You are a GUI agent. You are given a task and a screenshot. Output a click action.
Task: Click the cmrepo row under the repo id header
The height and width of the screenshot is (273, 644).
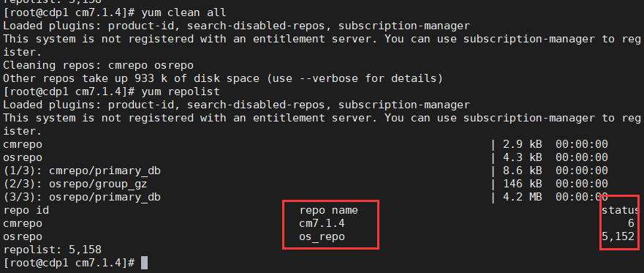pos(23,223)
